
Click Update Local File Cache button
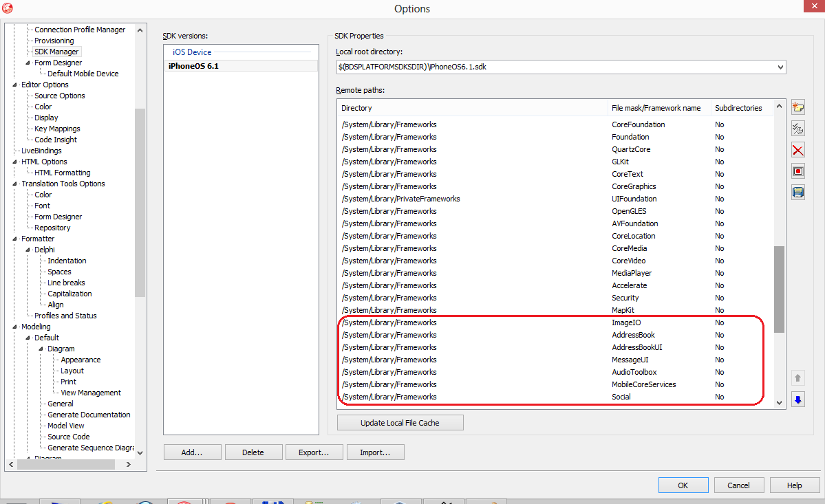click(400, 422)
